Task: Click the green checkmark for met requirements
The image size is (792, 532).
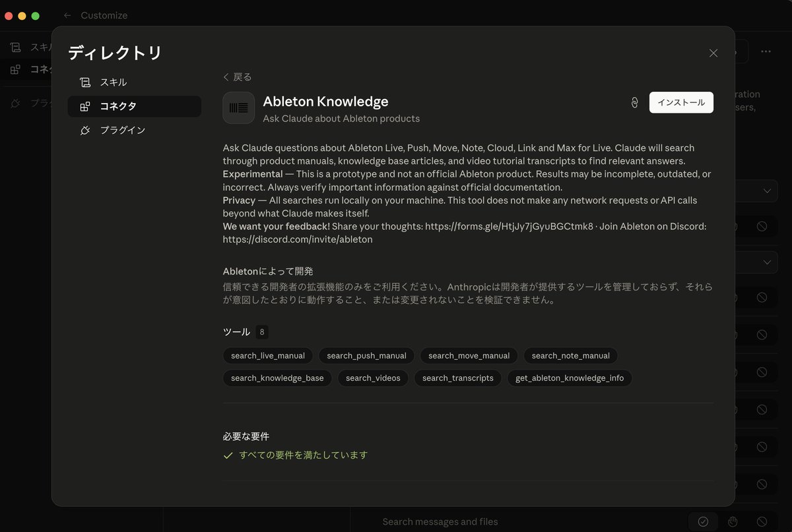Action: pos(228,455)
